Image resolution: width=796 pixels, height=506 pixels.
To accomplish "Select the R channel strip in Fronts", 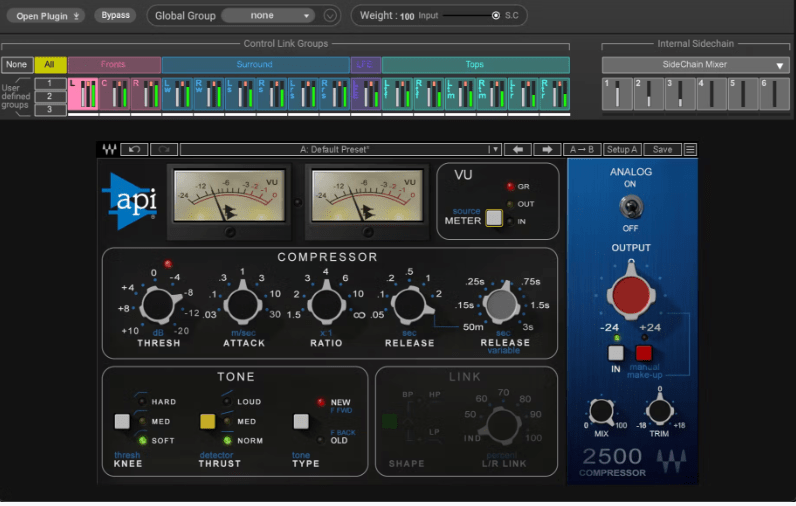I will tap(146, 94).
